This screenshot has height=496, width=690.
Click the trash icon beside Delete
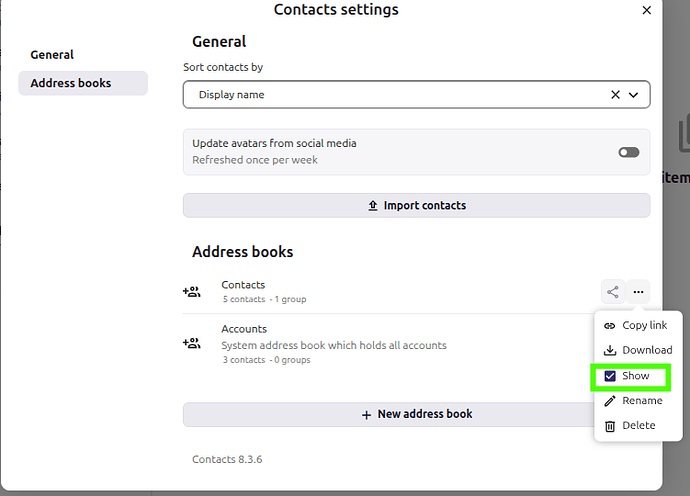tap(610, 426)
